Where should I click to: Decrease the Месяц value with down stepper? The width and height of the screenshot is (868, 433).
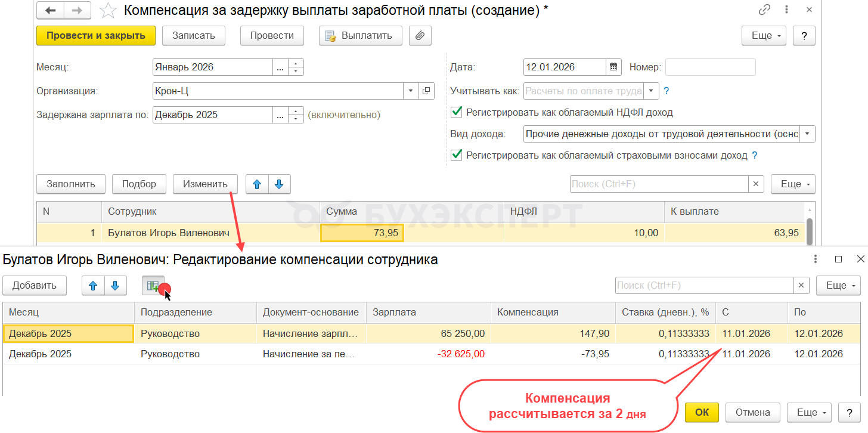[296, 72]
